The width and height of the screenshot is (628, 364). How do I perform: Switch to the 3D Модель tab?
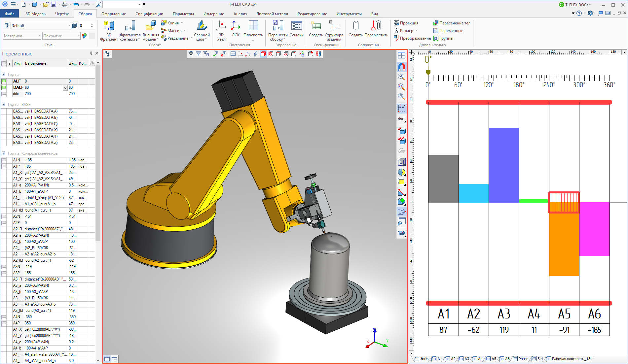(x=36, y=14)
